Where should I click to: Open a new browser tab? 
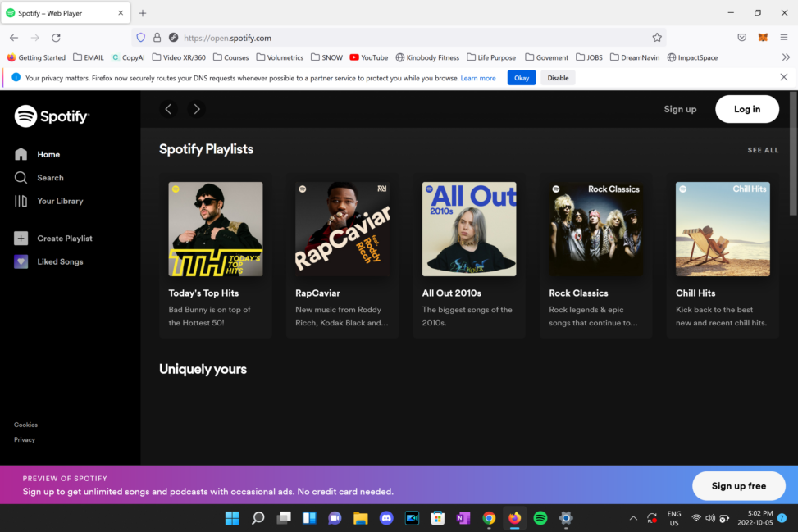(143, 13)
